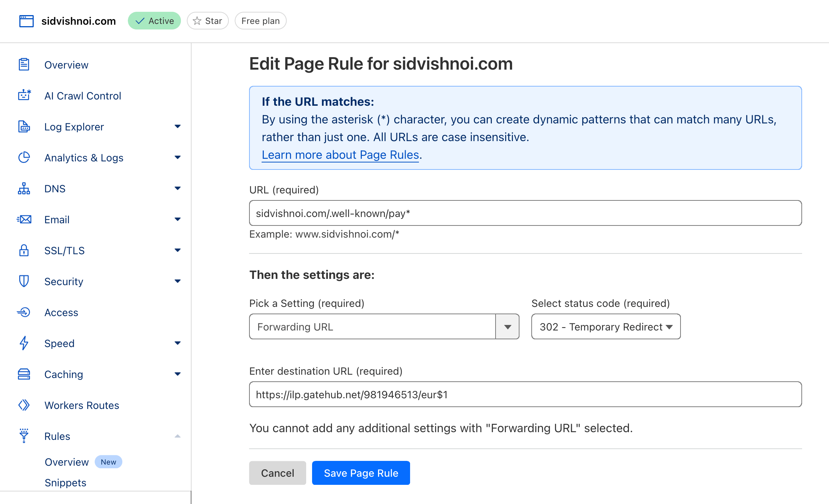Open the Speed lightning icon
This screenshot has width=829, height=504.
24,343
